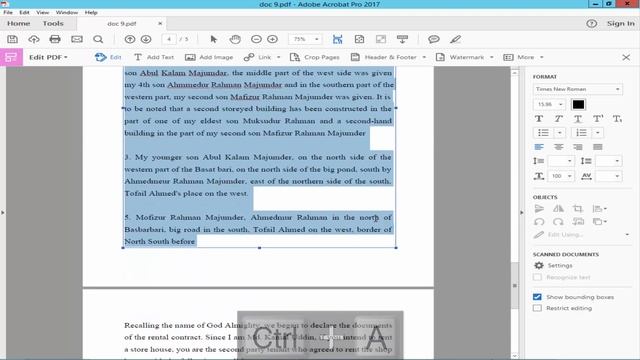Expand the More tools dropdown
Image resolution: width=640 pixels, height=360 pixels.
tap(542, 57)
